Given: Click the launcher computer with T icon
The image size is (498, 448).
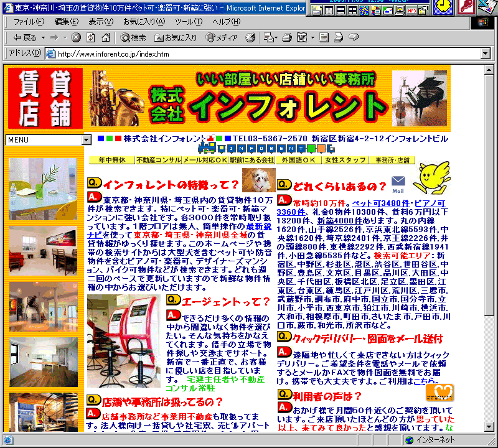Looking at the screenshot, I should [x=400, y=11].
